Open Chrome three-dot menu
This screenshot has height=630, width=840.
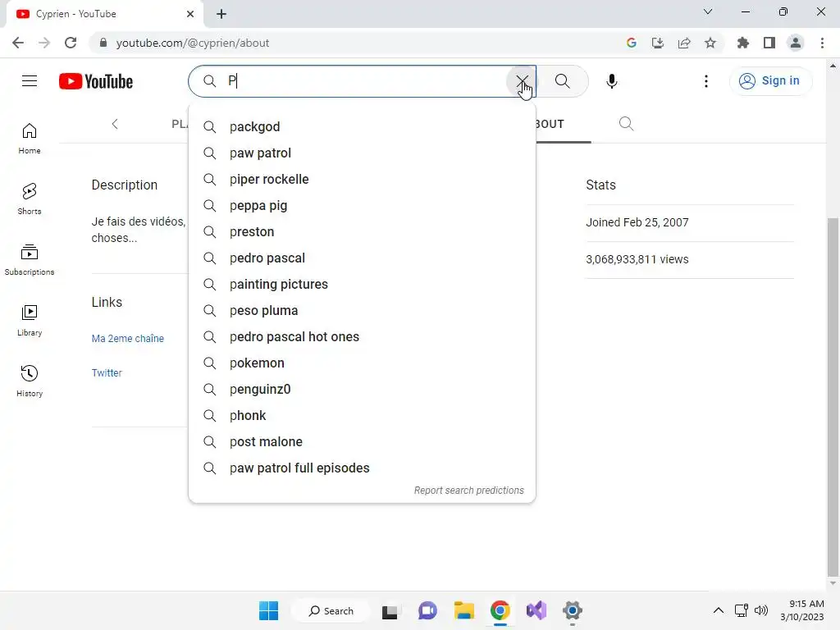[822, 43]
